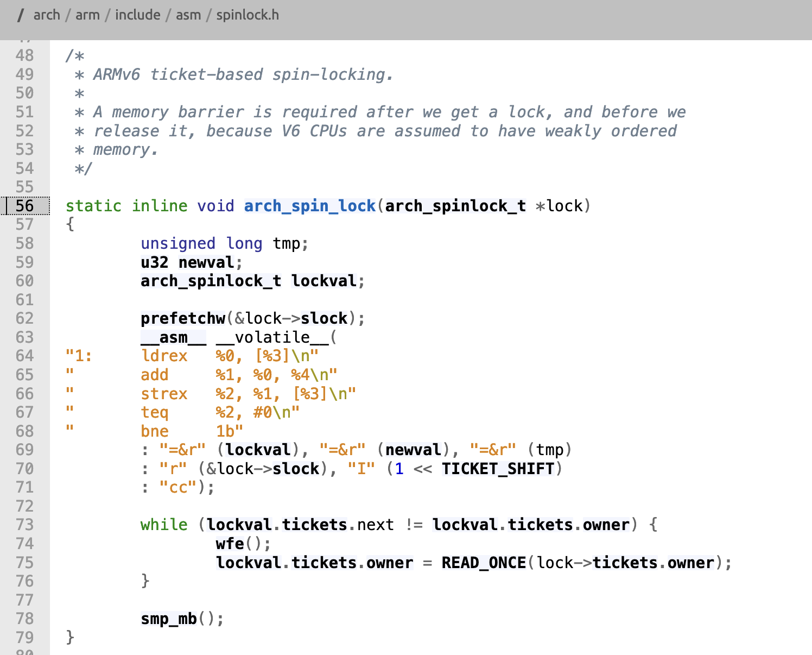This screenshot has height=655, width=812.
Task: Select highlighted line number 56
Action: click(x=24, y=206)
